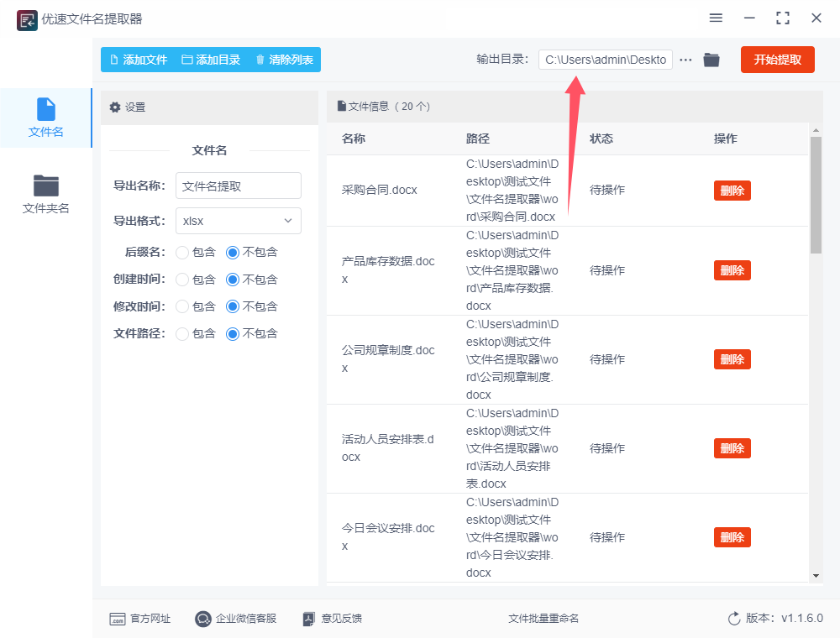Image resolution: width=840 pixels, height=638 pixels.
Task: Click the file name 产品库存数据.docx
Action: coord(388,270)
